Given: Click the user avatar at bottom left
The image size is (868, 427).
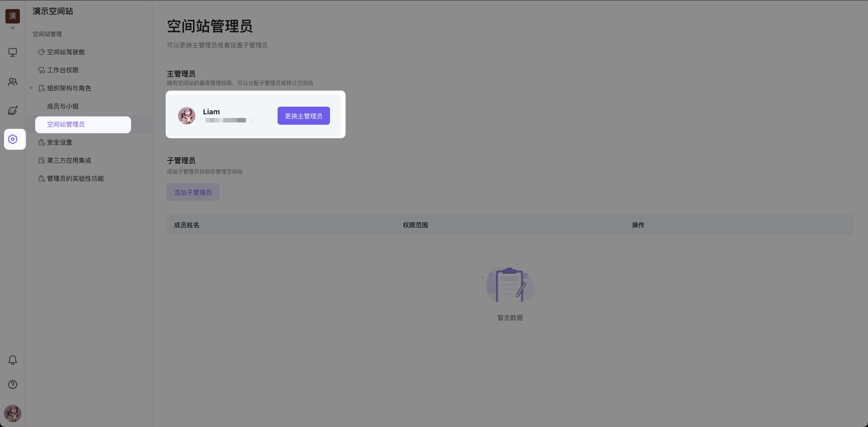Looking at the screenshot, I should pos(13,413).
